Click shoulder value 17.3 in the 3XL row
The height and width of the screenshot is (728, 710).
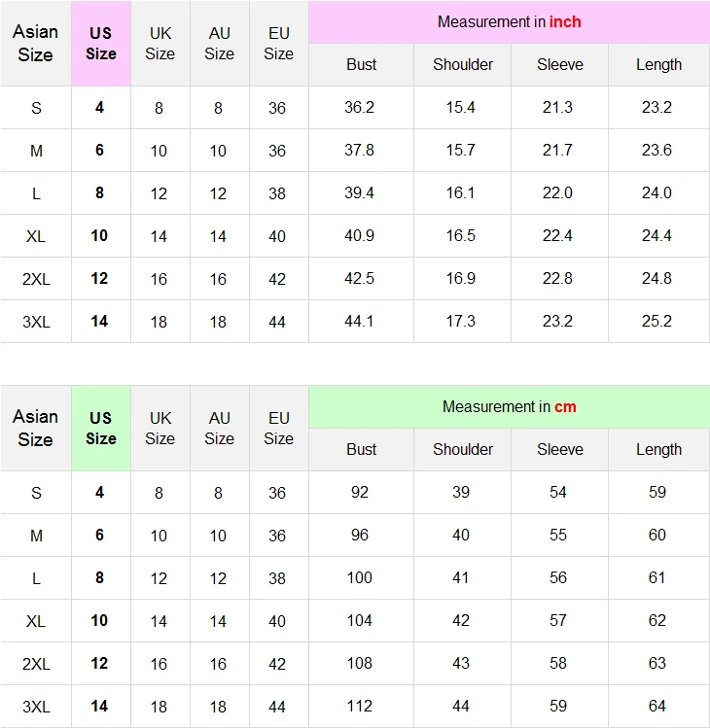tap(461, 321)
